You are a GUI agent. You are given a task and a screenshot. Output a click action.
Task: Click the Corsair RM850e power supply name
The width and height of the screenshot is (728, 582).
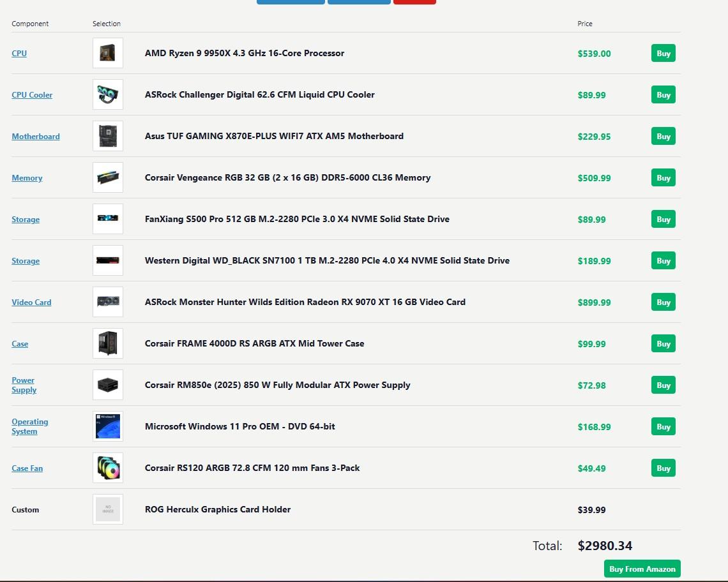(278, 385)
